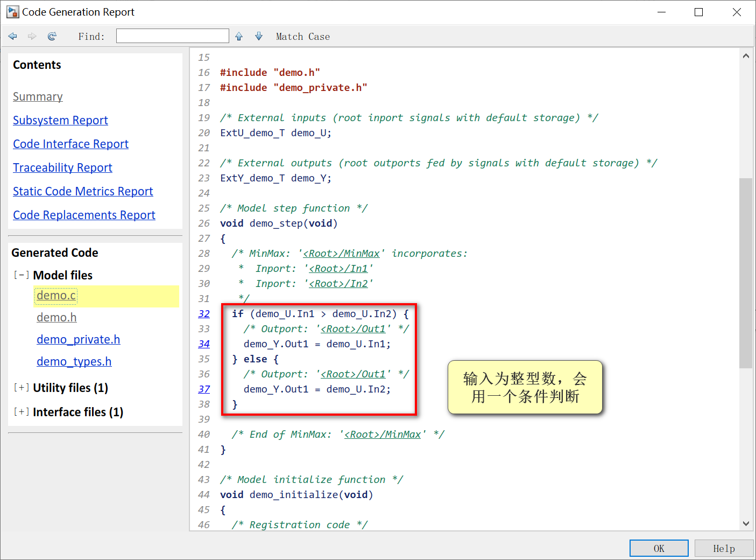Viewport: 756px width, 560px height.
Task: Open the Summary link
Action: (38, 96)
